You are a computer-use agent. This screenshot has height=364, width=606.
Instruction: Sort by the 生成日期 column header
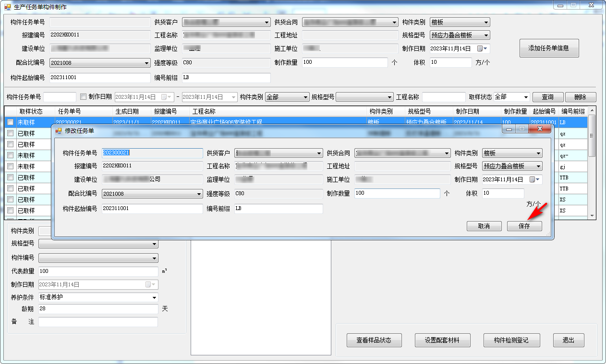127,111
